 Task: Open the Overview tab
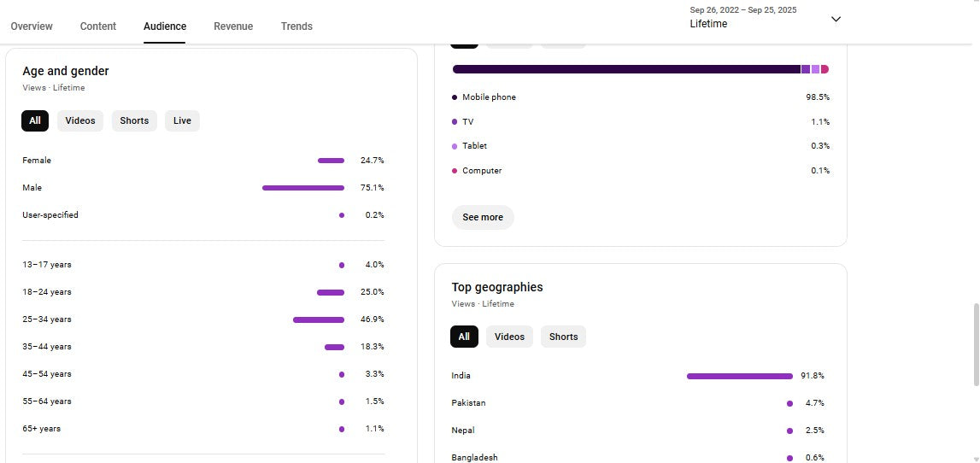pyautogui.click(x=32, y=26)
